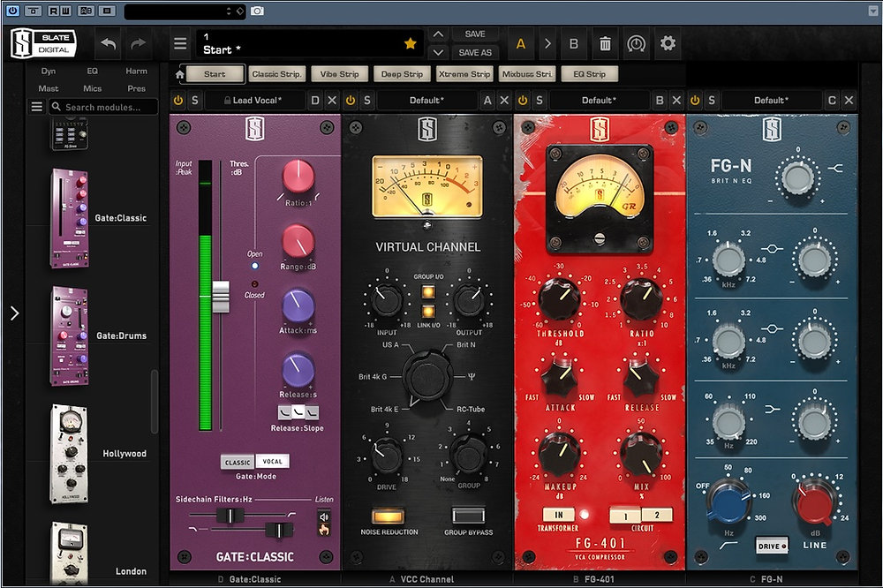883x588 pixels.
Task: Open the EQ Strip tab
Action: [589, 73]
